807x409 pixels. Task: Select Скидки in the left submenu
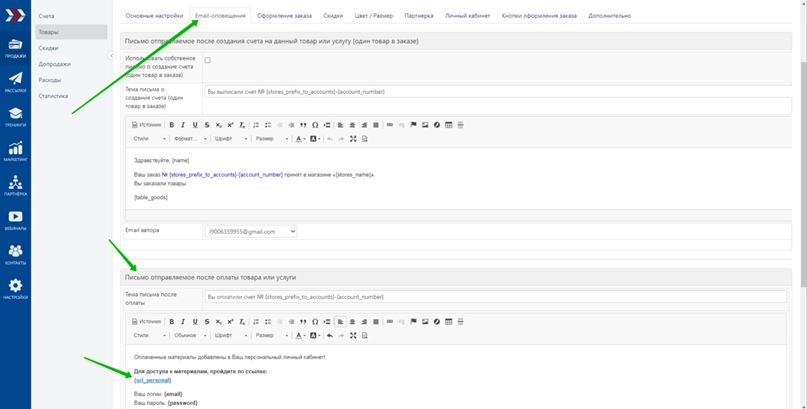tap(48, 48)
